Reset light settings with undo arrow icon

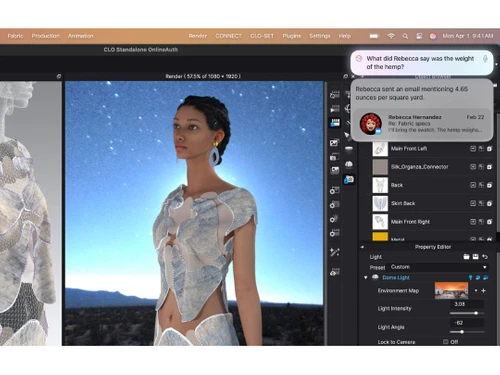(x=485, y=256)
